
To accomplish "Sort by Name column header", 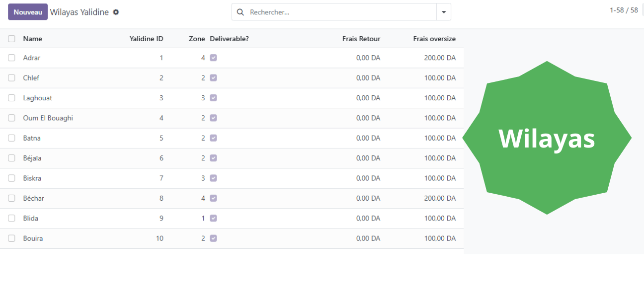I will coord(33,39).
